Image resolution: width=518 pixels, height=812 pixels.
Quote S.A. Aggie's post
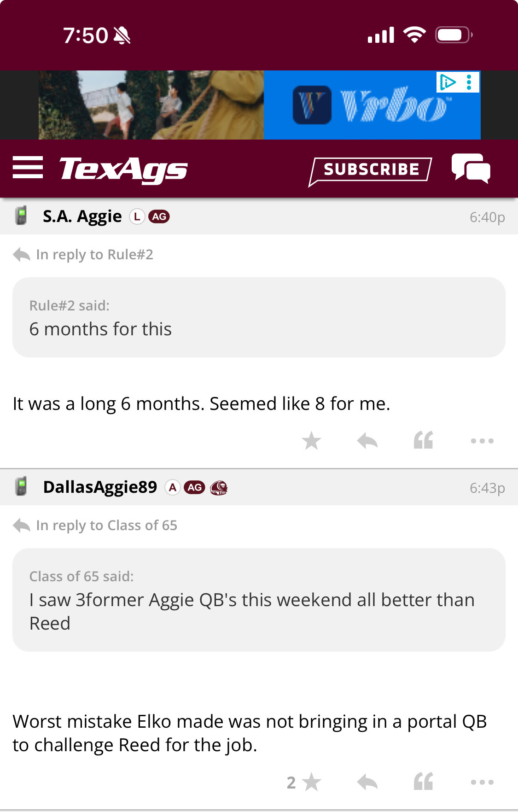click(423, 440)
